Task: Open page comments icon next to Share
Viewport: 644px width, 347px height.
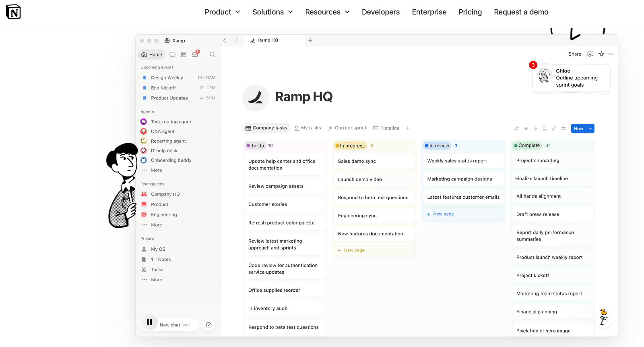Action: pyautogui.click(x=590, y=54)
